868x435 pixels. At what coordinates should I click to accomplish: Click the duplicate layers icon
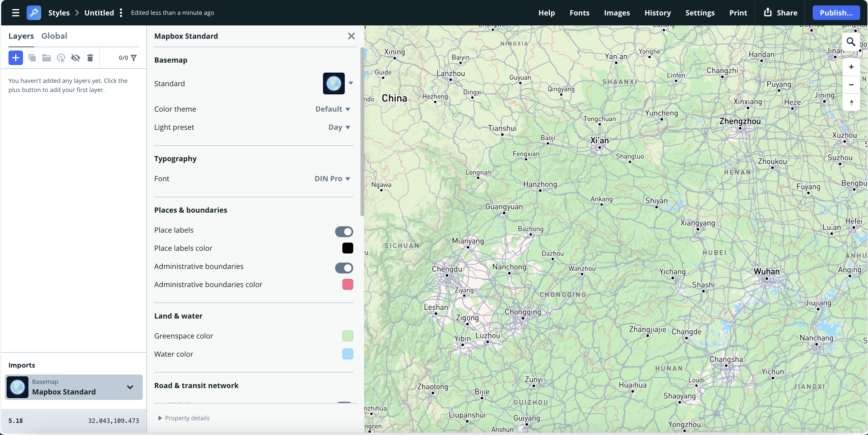32,57
